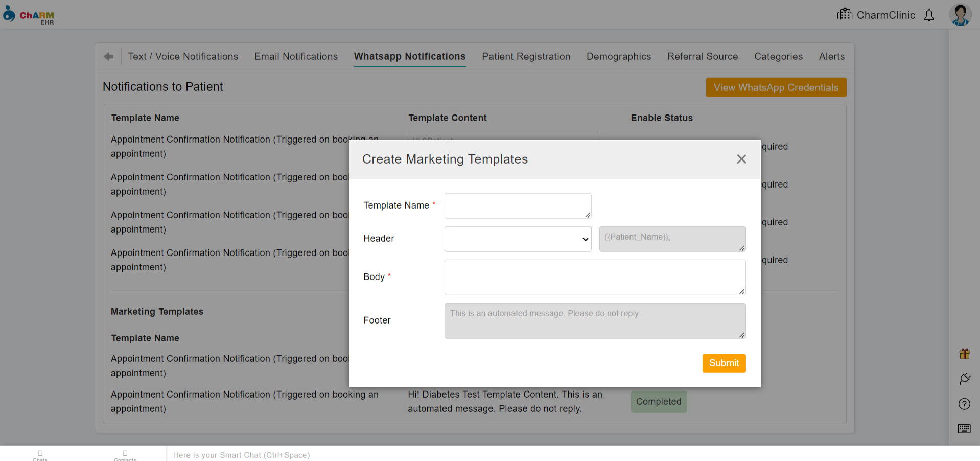This screenshot has height=461, width=980.
Task: Expand the Header dropdown in the dialog
Action: pyautogui.click(x=518, y=239)
